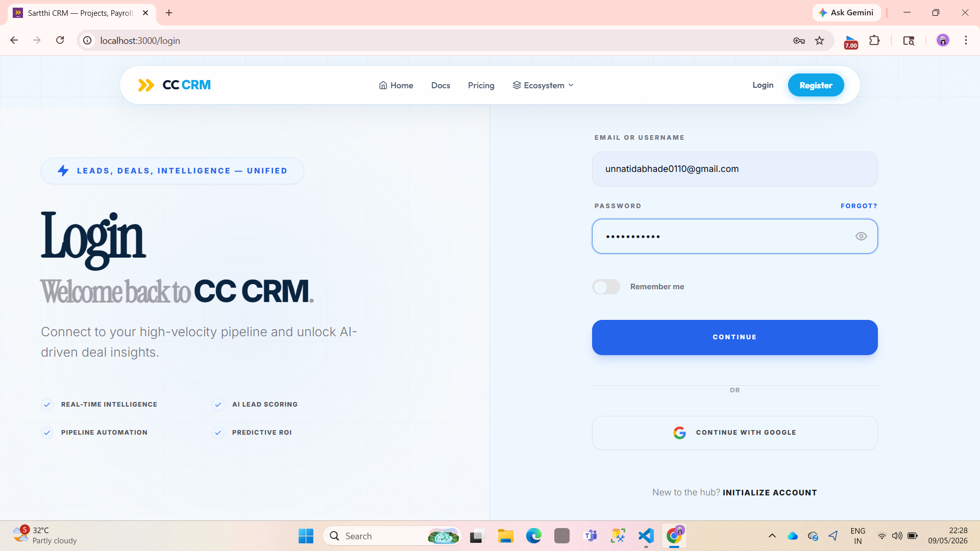This screenshot has width=980, height=551.
Task: Click the browser back arrow
Action: click(14, 40)
